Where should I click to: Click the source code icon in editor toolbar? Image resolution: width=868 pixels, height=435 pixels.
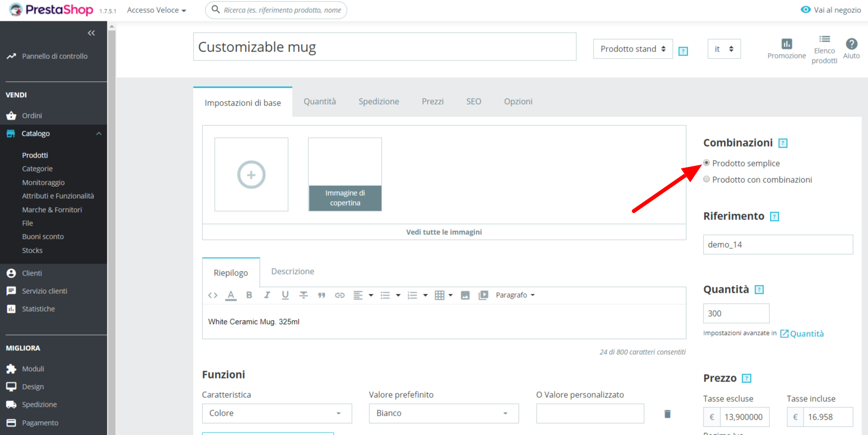[x=213, y=295]
